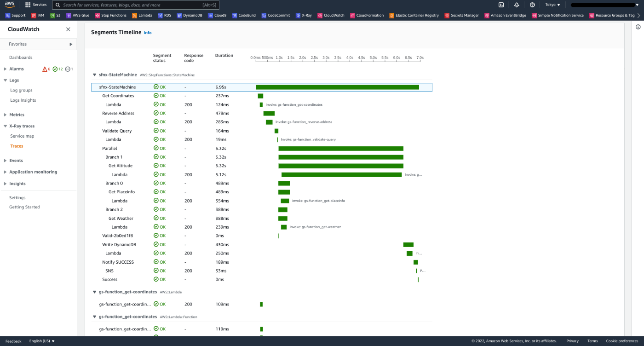This screenshot has height=346, width=644.
Task: Open Log groups in sidebar
Action: pyautogui.click(x=21, y=90)
